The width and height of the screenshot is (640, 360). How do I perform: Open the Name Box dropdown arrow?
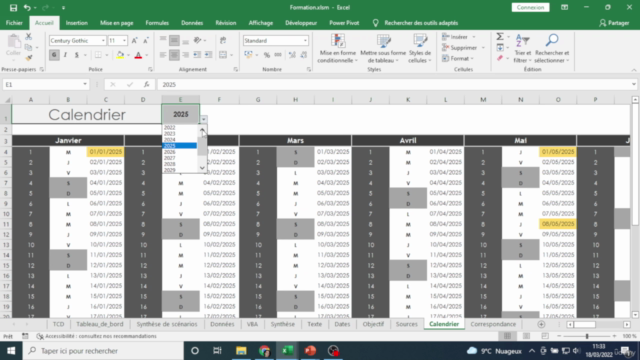point(85,84)
